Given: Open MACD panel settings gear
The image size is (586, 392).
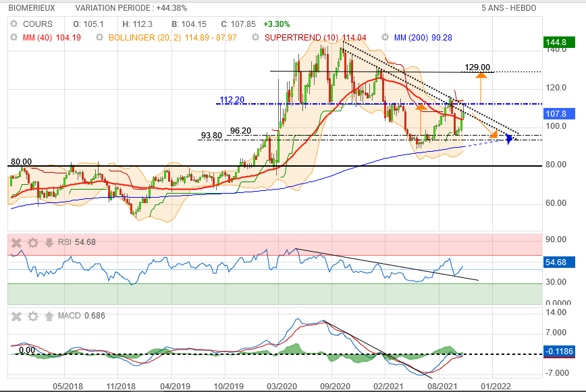Looking at the screenshot, I should click(x=33, y=316).
